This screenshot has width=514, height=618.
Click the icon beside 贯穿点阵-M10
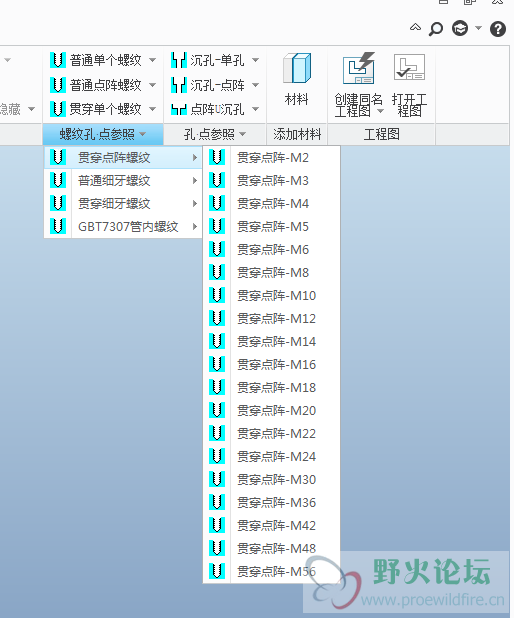click(x=217, y=295)
